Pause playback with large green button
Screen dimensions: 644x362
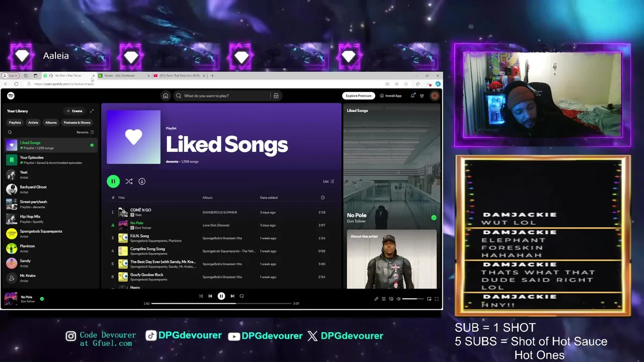pyautogui.click(x=113, y=181)
